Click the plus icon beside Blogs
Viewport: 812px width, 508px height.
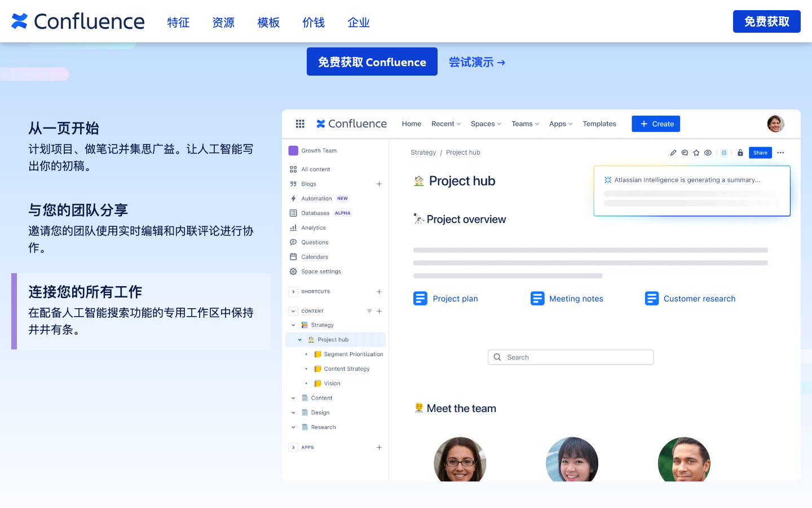pyautogui.click(x=379, y=184)
